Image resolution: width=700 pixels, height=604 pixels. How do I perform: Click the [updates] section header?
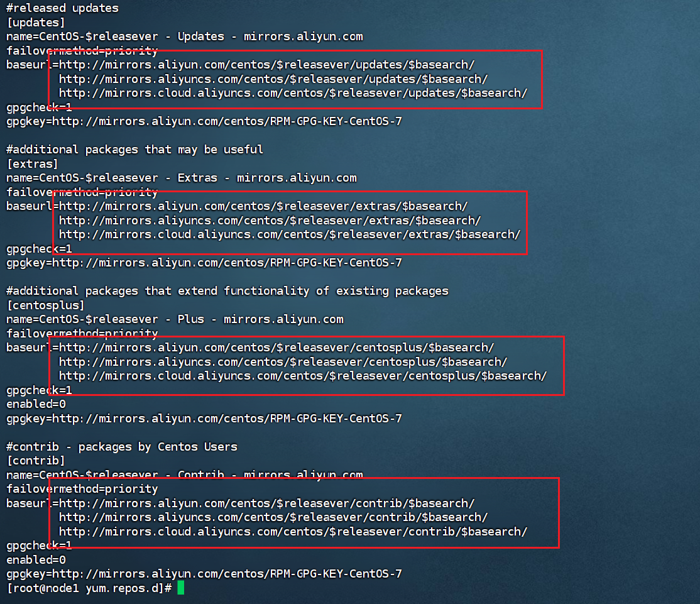pos(35,22)
